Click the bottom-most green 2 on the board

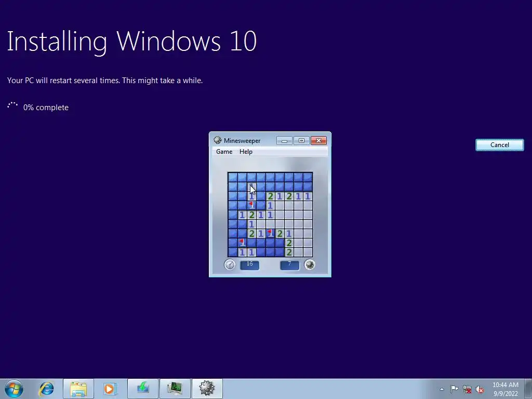coord(289,252)
